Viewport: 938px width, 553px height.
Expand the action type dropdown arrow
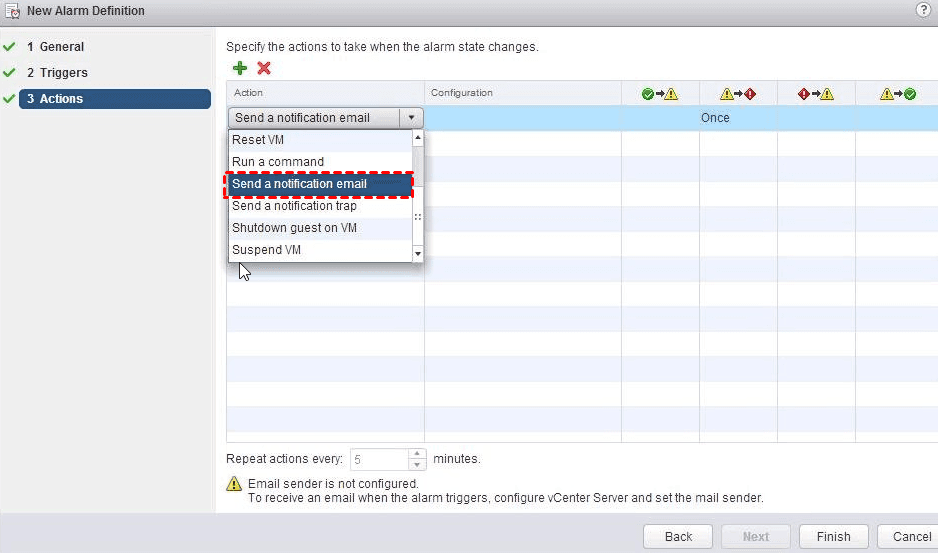tap(412, 118)
